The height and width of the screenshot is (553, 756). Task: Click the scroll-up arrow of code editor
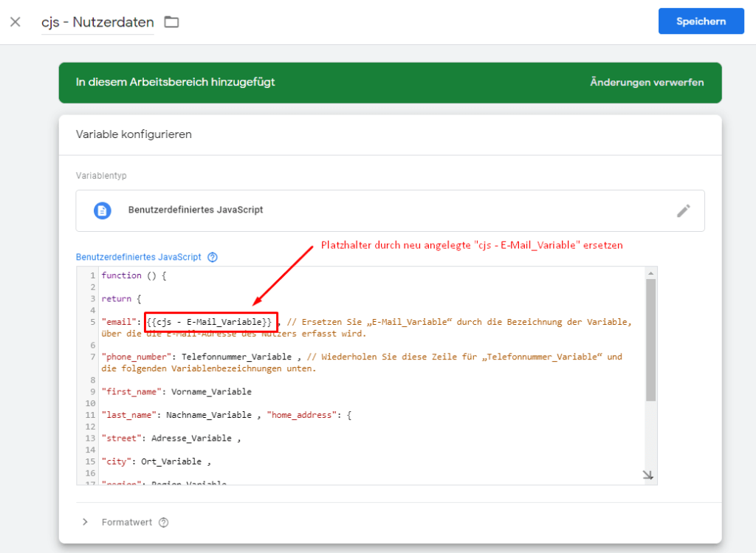pyautogui.click(x=651, y=273)
